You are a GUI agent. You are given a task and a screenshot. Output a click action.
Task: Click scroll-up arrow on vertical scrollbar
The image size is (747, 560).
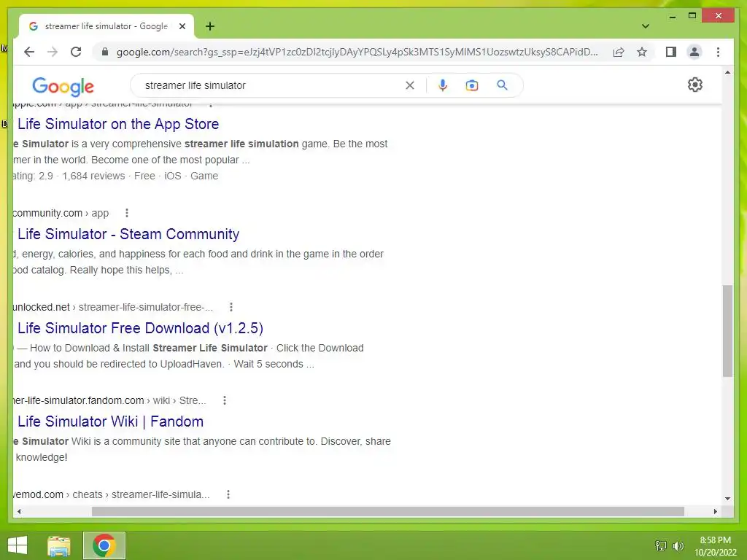point(727,72)
